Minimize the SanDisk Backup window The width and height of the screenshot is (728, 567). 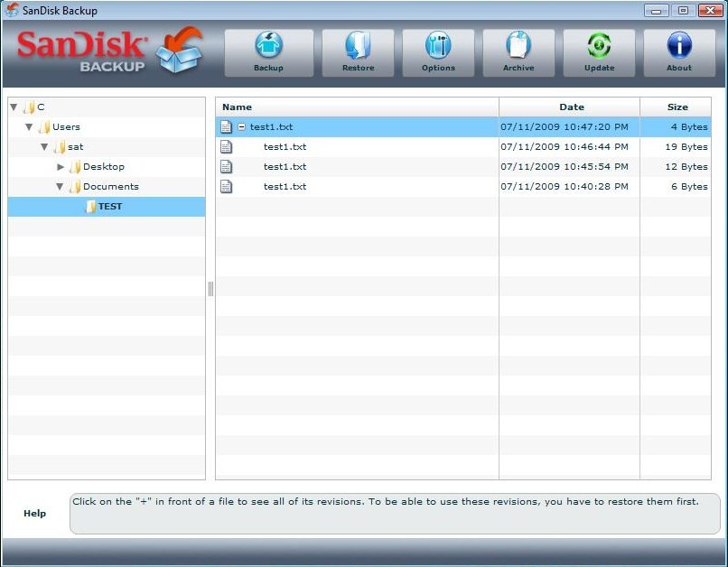[656, 10]
